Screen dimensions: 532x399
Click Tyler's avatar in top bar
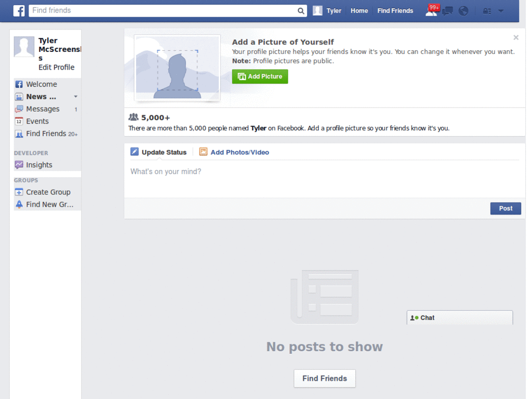[x=317, y=10]
